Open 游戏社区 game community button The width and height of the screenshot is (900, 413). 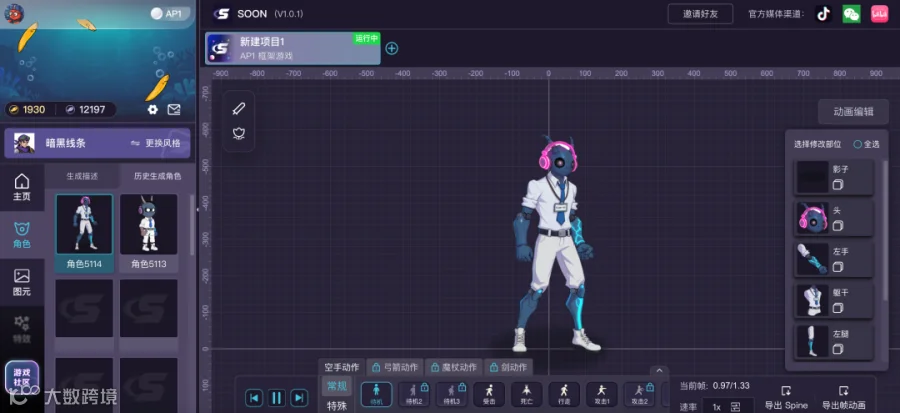(x=22, y=376)
